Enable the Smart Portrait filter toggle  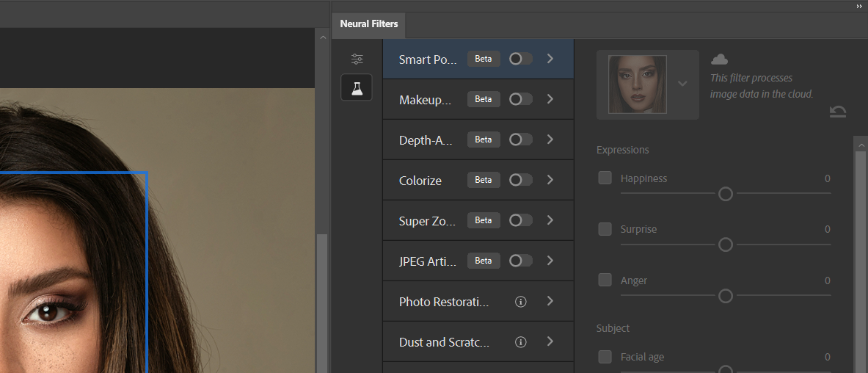coord(520,59)
